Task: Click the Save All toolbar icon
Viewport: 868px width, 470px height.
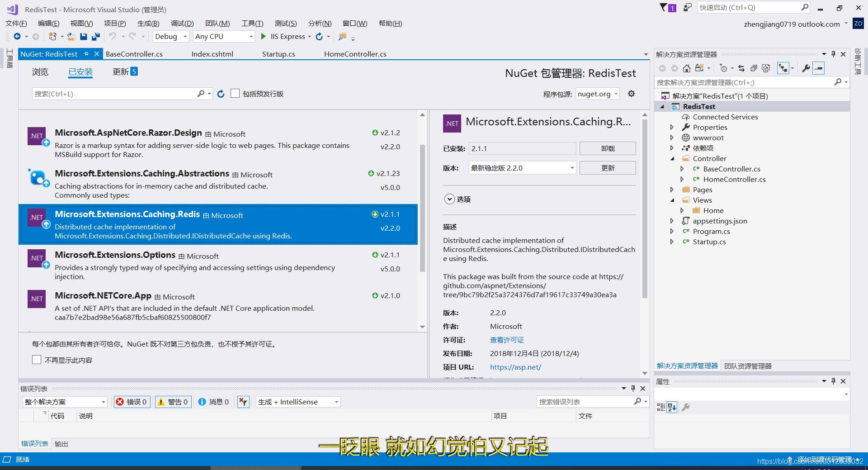Action: 96,37
